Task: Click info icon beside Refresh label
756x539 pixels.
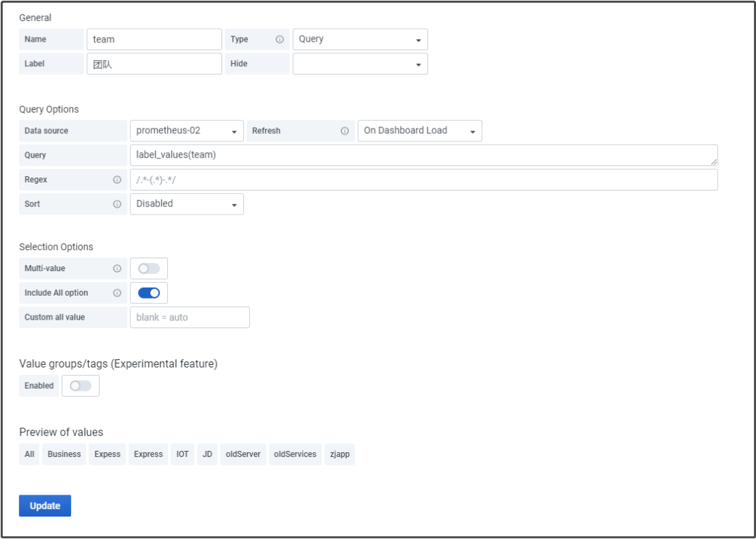Action: click(345, 131)
